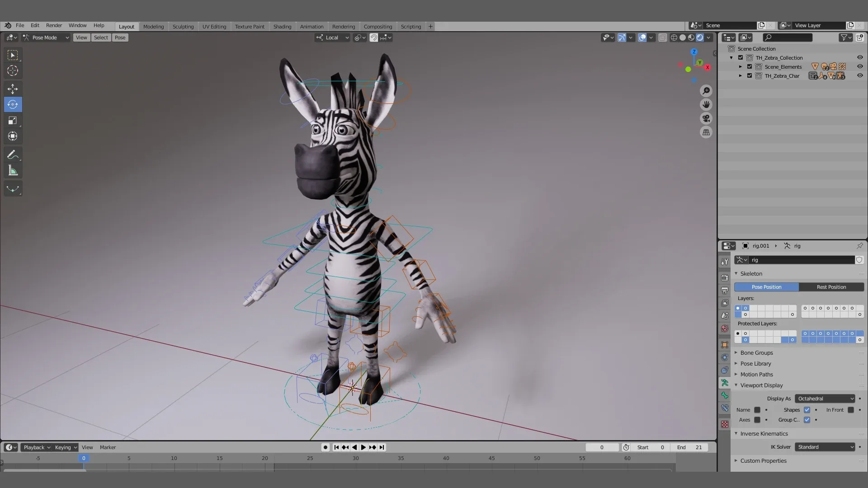Disable the Shapes checkbox
This screenshot has height=488, width=868.
[x=807, y=410]
